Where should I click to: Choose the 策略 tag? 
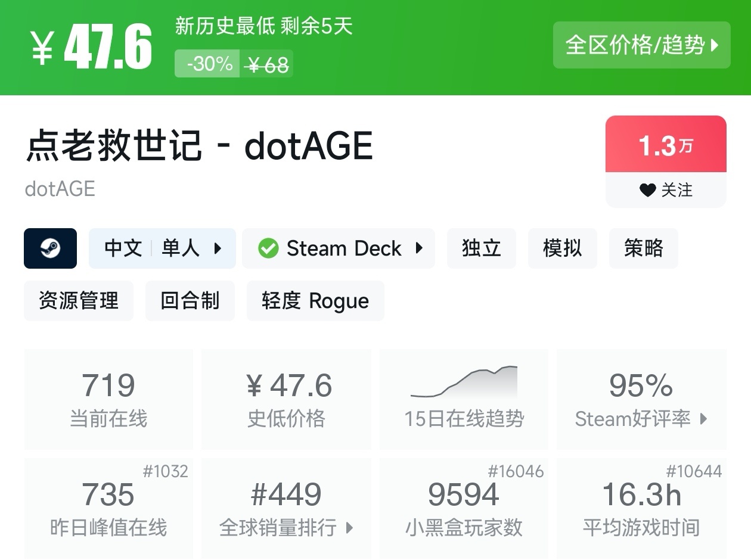643,248
